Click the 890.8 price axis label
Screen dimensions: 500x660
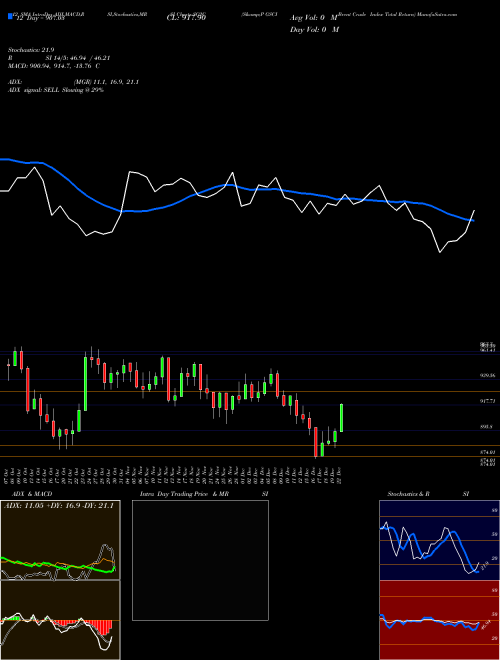486,427
